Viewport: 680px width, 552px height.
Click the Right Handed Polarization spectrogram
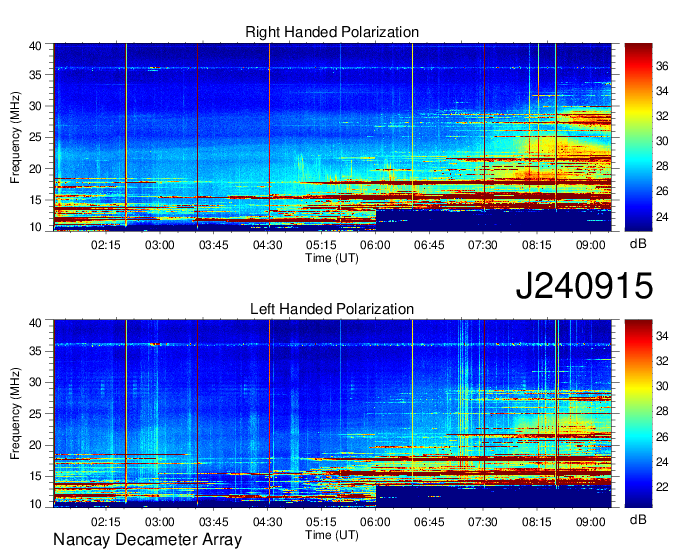332,137
